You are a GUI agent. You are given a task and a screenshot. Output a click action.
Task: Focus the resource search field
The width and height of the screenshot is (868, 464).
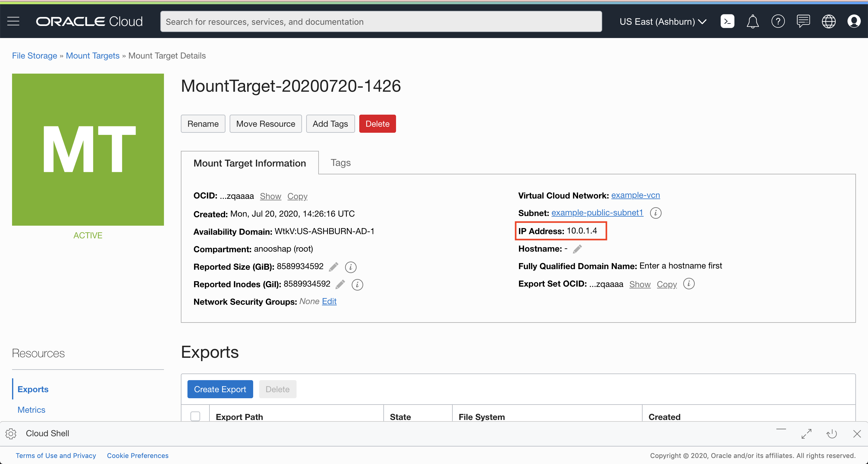pos(381,22)
